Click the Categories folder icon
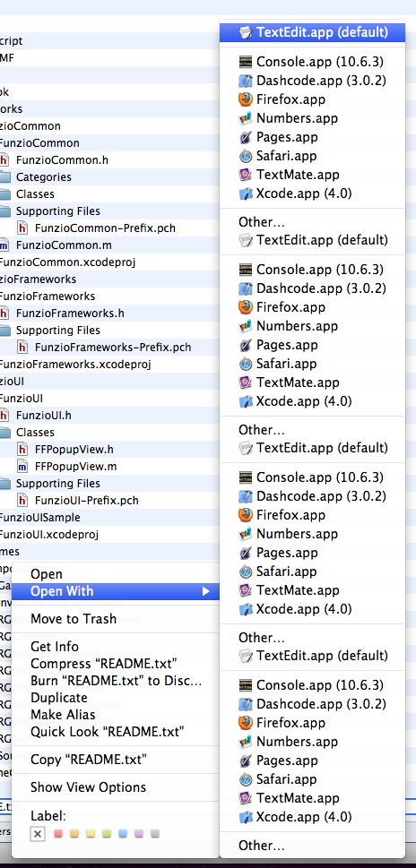This screenshot has width=416, height=868. [x=5, y=177]
